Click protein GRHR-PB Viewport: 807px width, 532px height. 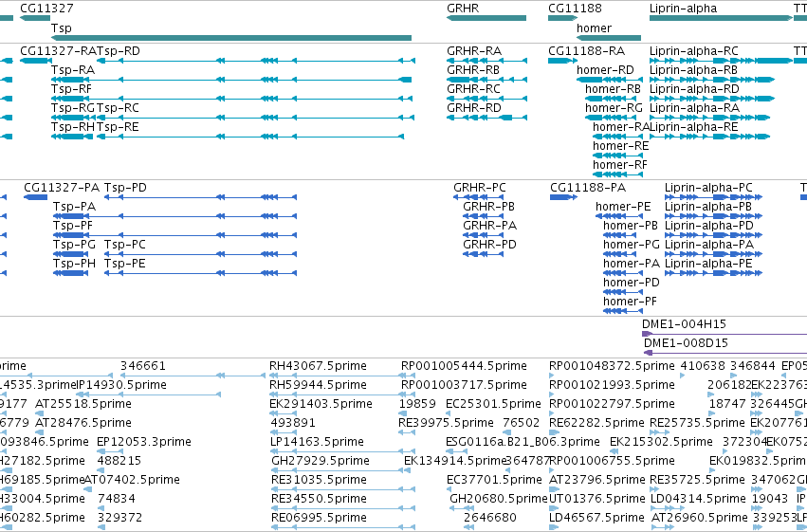coord(484,216)
